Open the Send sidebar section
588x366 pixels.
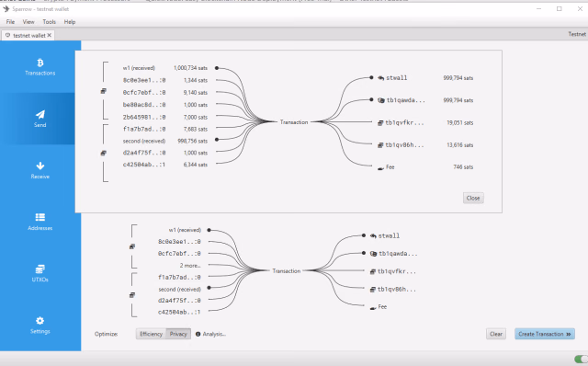point(40,119)
